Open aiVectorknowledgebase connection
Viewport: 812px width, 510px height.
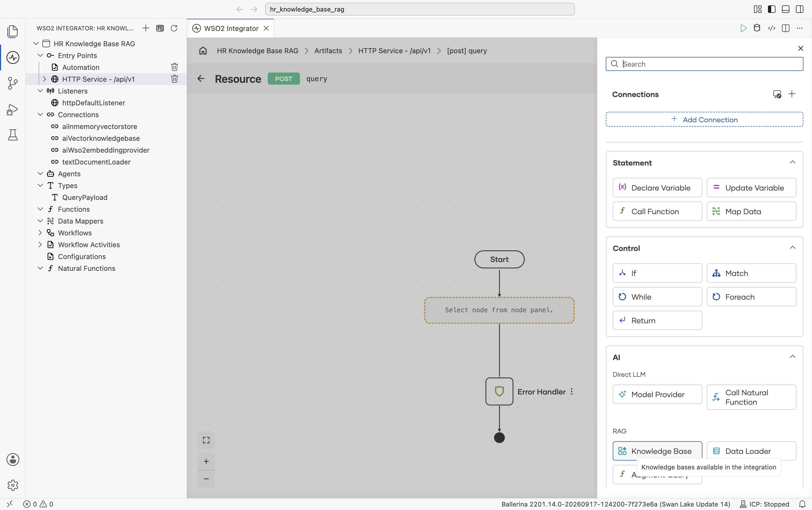[x=101, y=138]
